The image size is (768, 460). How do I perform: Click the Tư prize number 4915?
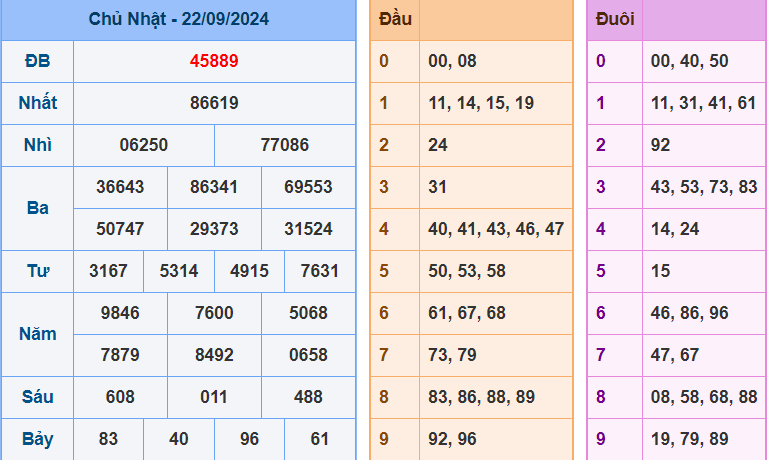[249, 271]
